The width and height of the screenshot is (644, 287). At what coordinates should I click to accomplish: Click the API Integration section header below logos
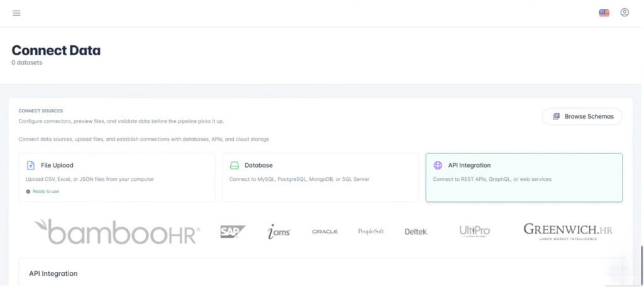[53, 274]
